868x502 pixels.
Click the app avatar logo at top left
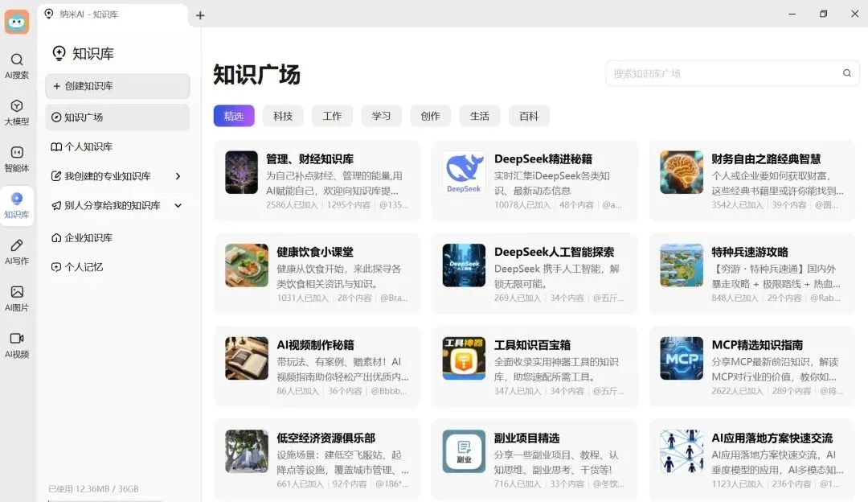[17, 22]
